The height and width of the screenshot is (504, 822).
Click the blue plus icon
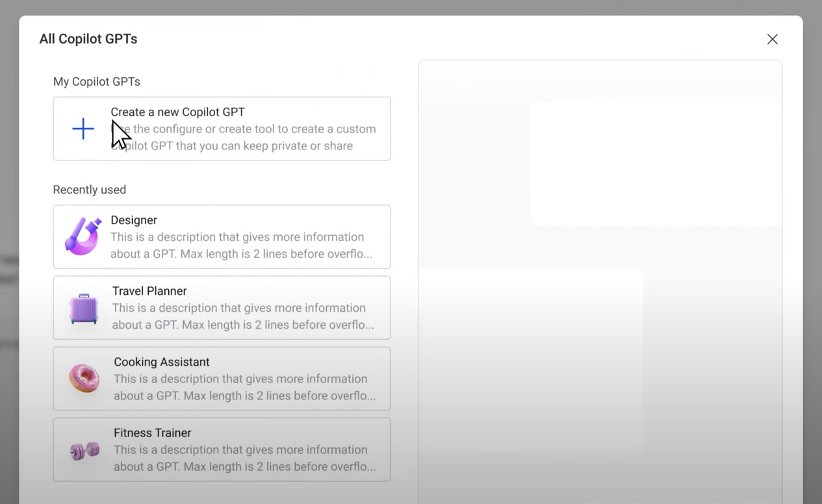click(83, 129)
